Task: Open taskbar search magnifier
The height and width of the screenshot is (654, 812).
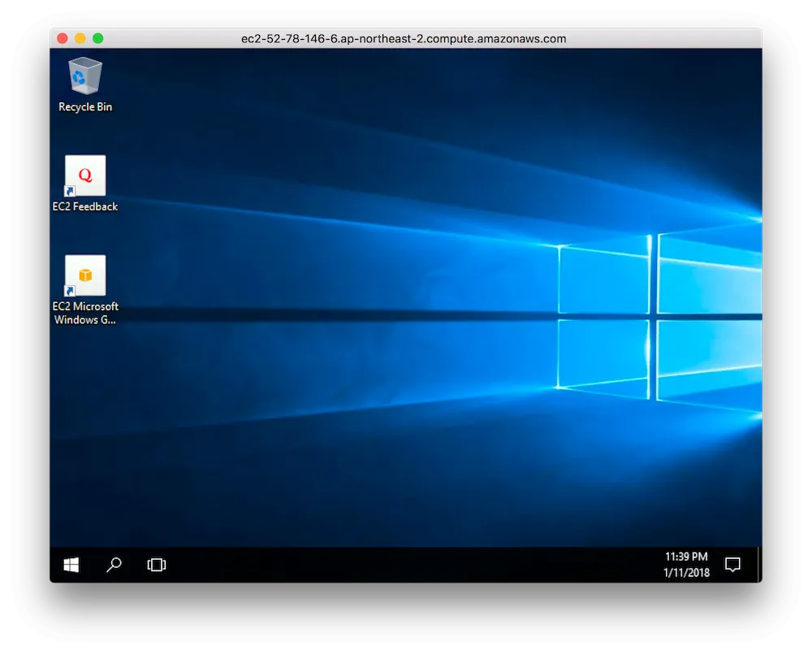Action: click(114, 565)
